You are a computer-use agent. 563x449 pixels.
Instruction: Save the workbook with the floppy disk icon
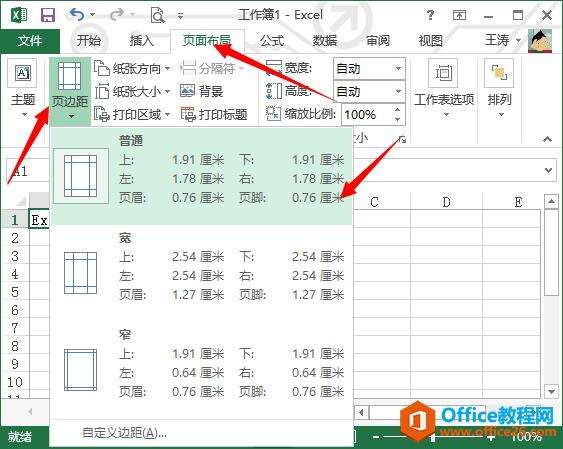[48, 15]
